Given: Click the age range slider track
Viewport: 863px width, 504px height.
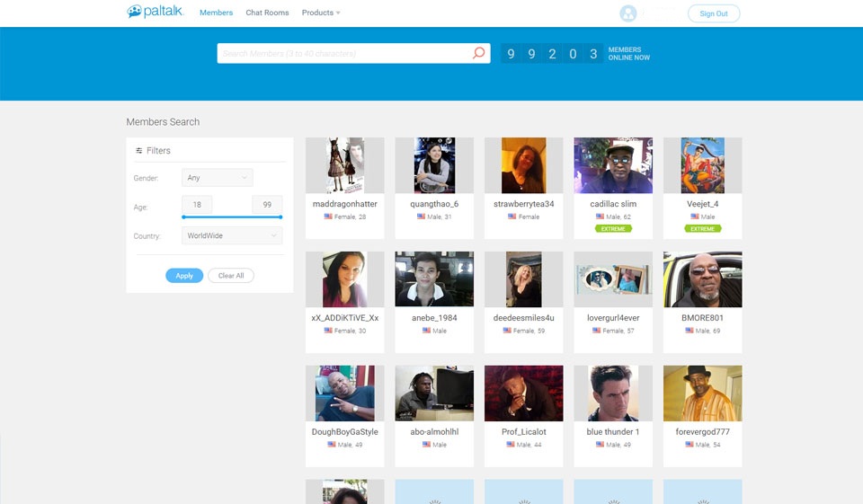Looking at the screenshot, I should 232,217.
